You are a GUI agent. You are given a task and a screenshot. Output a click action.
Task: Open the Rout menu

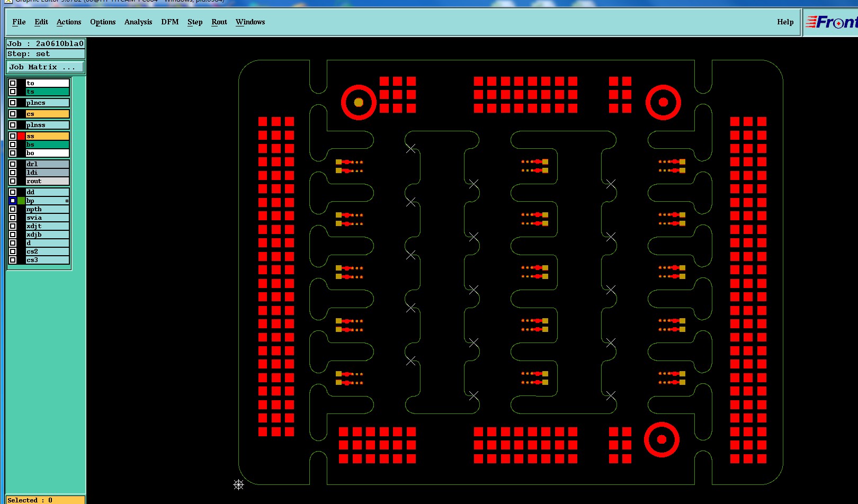pyautogui.click(x=219, y=22)
